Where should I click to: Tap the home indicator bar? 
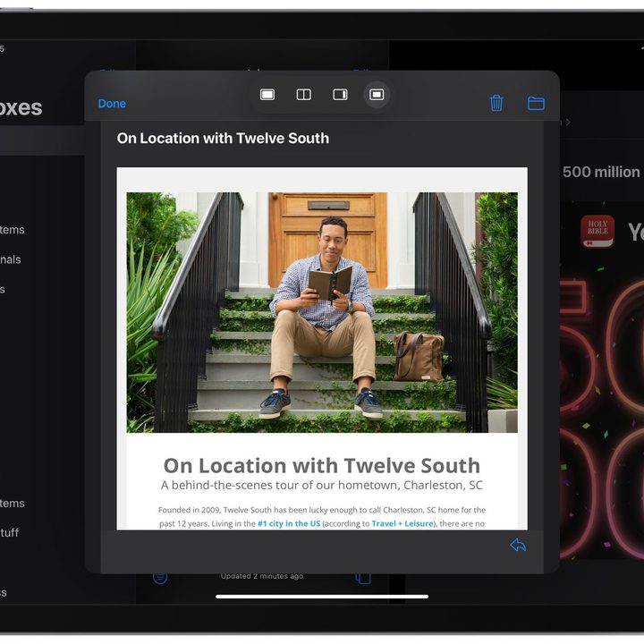322,597
